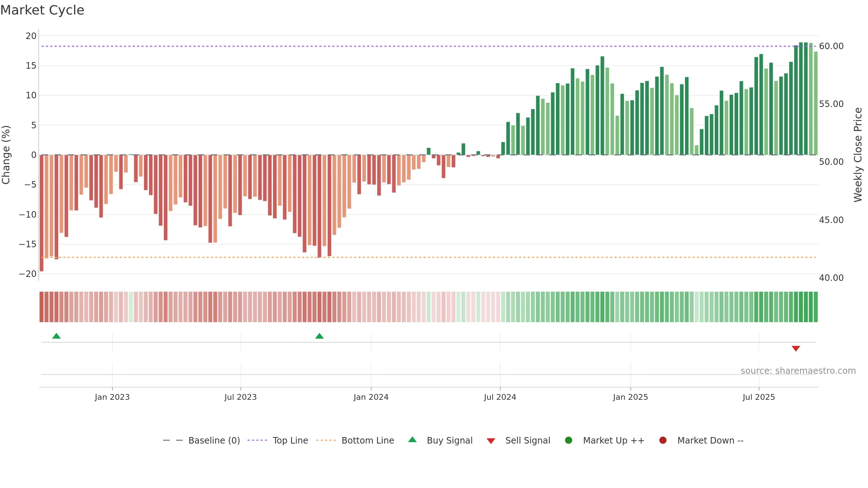Click the Weekly Close Price axis title
Screen dimensions: 868x488
pos(858,155)
